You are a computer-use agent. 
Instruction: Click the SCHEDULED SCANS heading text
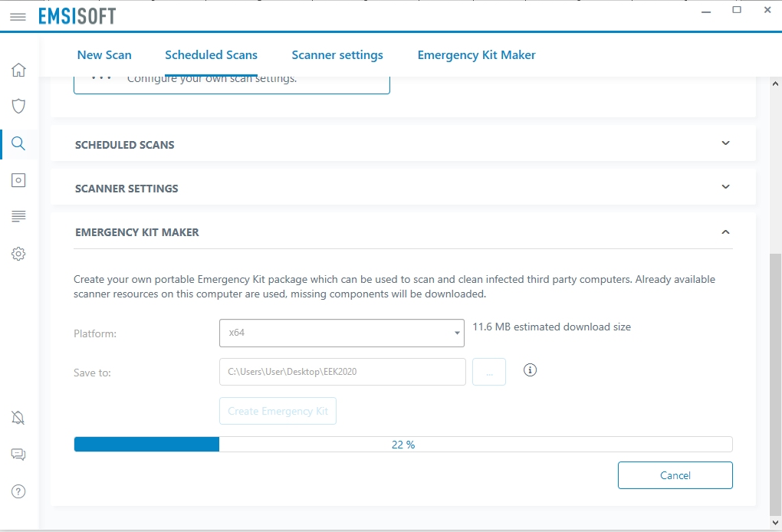pos(125,145)
